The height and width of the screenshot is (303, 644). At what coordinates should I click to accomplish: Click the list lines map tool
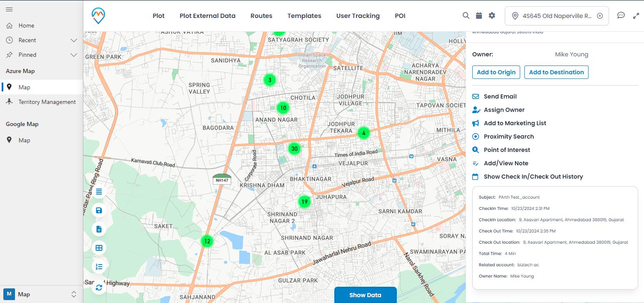[99, 192]
